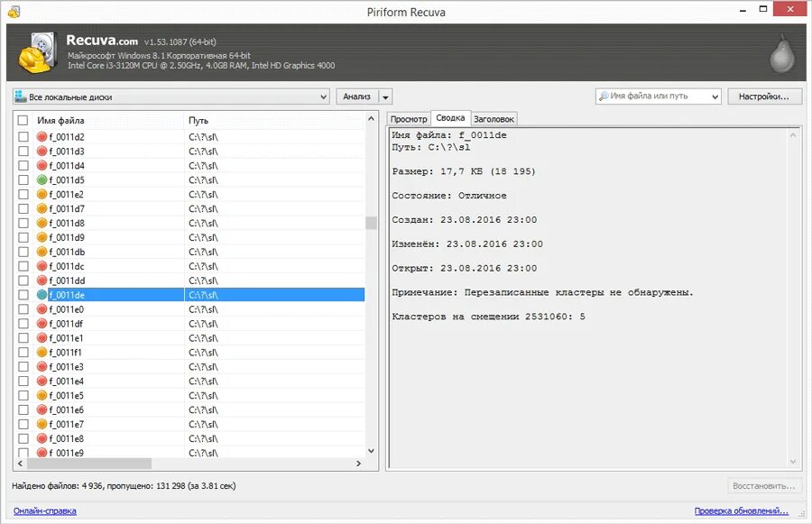Click the Recuva.com title text
This screenshot has width=812, height=524.
click(x=102, y=41)
